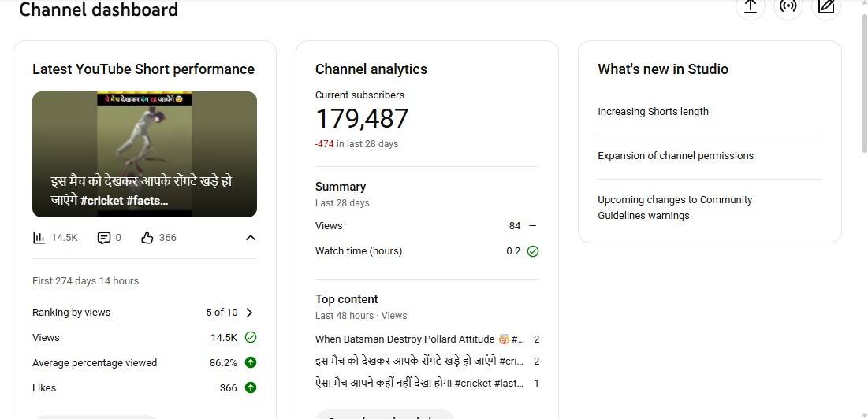
Task: Click the comments icon under the Short
Action: (x=104, y=238)
